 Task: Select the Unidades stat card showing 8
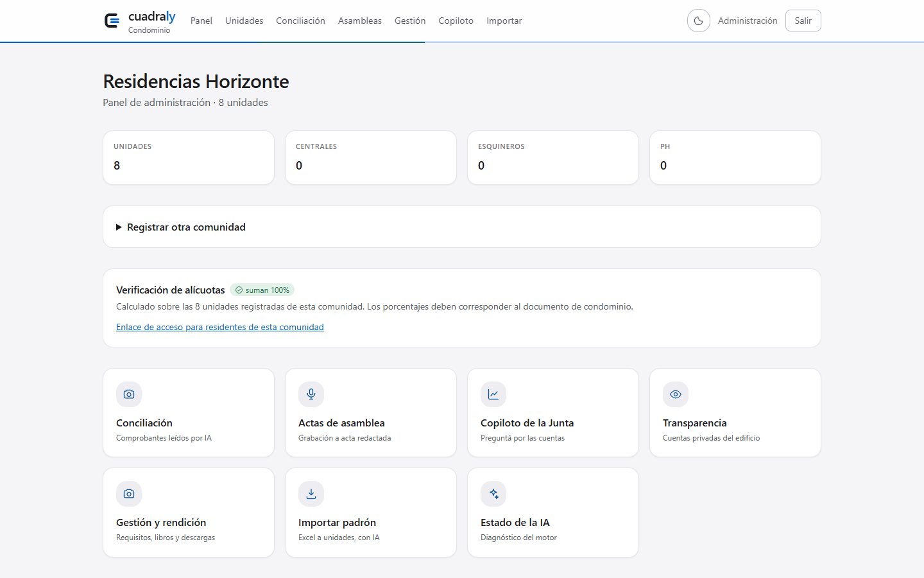[189, 158]
